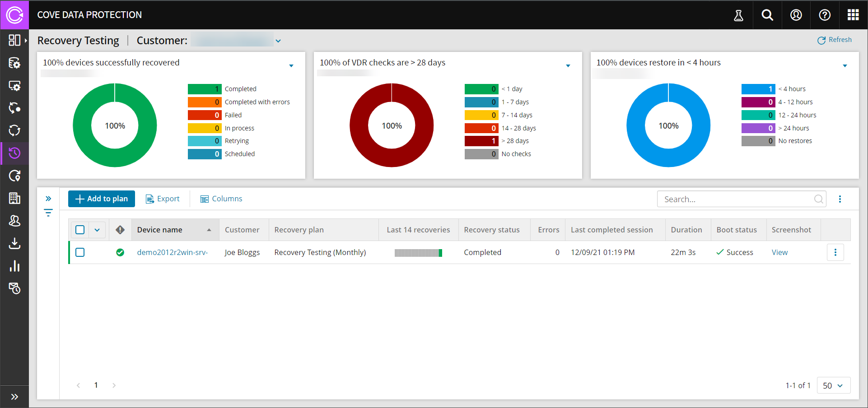Screen dimensions: 868x408
Task: Tick the select-all checkbox in table header
Action: 80,230
